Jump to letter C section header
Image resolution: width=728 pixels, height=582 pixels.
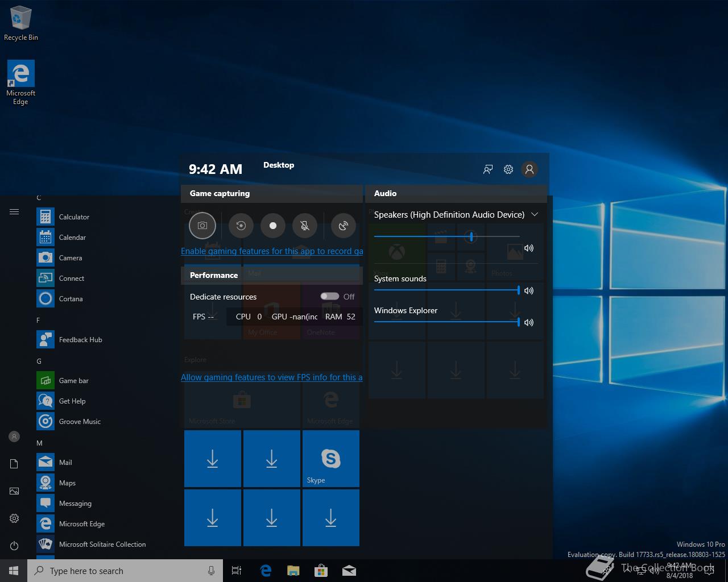coord(39,198)
